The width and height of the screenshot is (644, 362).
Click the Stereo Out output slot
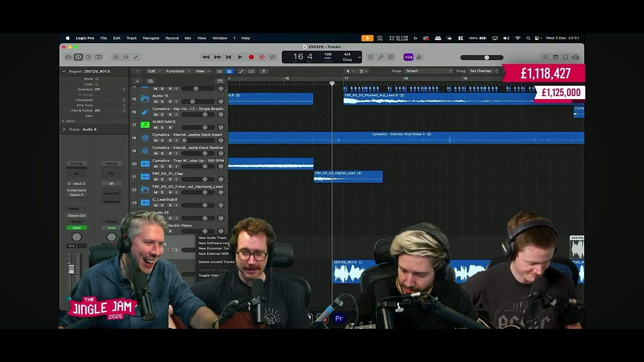76,216
